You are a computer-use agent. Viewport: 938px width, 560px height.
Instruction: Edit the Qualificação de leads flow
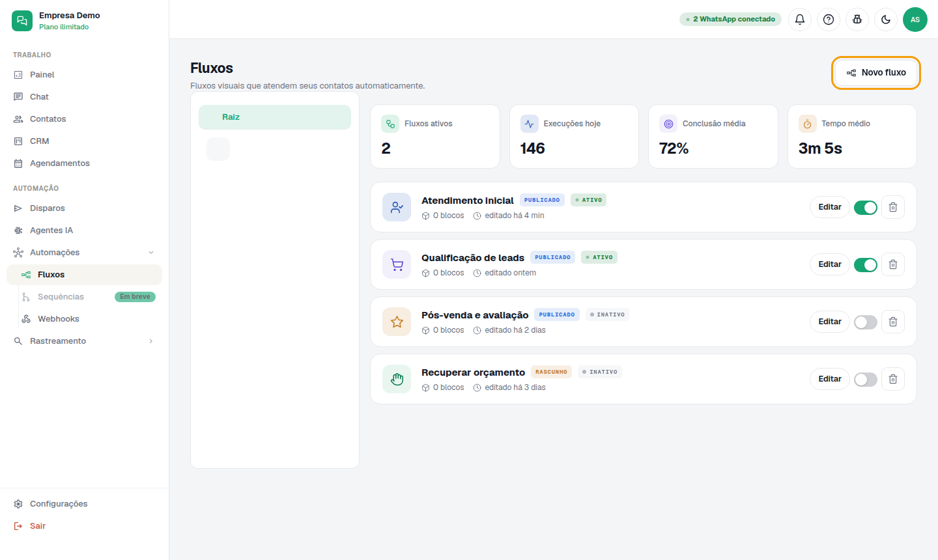pos(830,264)
